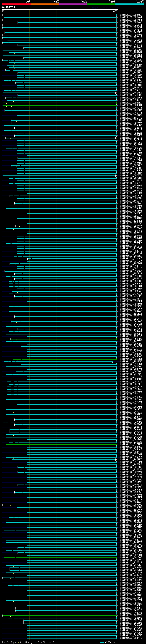Click the orange ~40% identity legend swatch
Image resolution: width=146 pixels, height=644 pixels.
pyautogui.click(x=45, y=4)
